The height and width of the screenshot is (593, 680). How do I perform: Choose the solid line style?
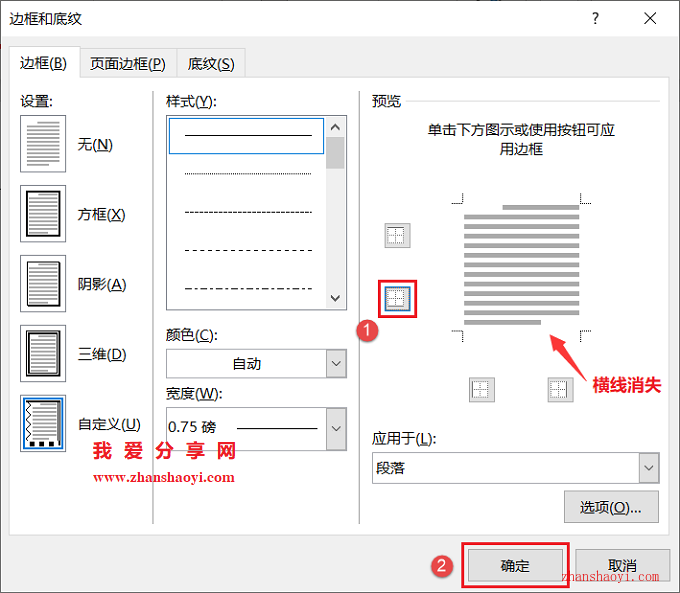click(x=246, y=136)
